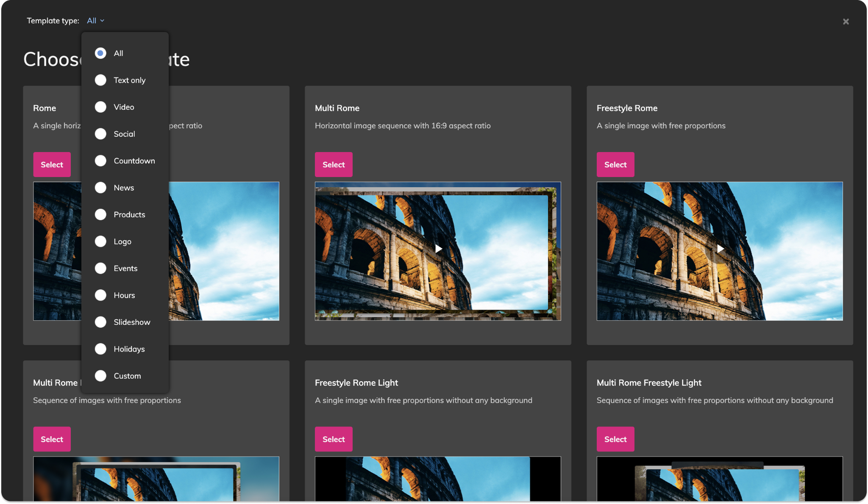Click Select on Multi Rome Freestyle Light
Image resolution: width=868 pixels, height=504 pixels.
tap(615, 439)
